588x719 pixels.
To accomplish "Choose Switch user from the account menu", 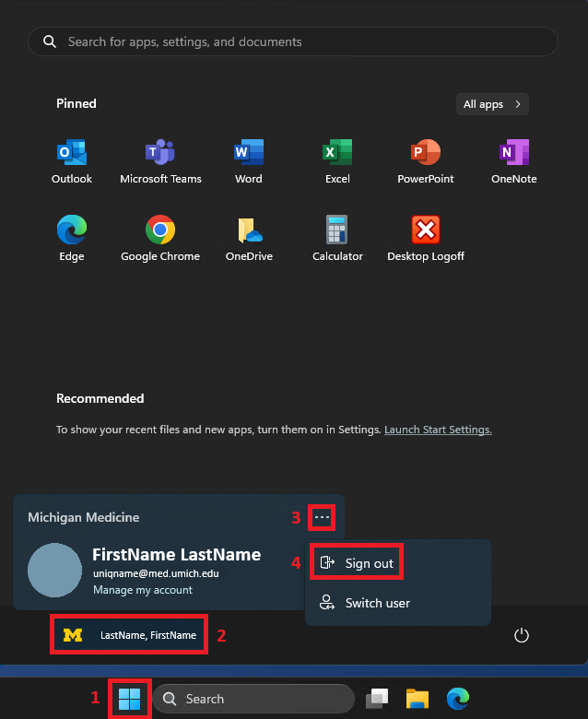I will click(377, 603).
